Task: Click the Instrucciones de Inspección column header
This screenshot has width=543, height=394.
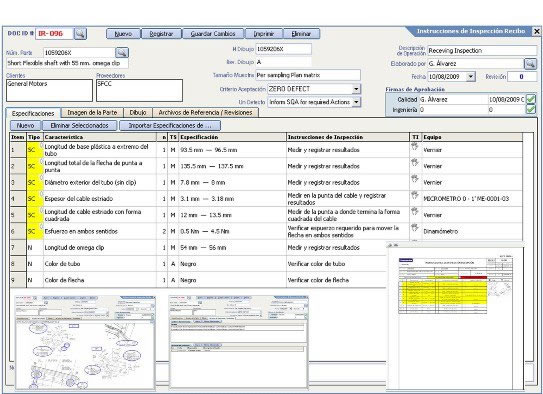Action: pos(348,137)
